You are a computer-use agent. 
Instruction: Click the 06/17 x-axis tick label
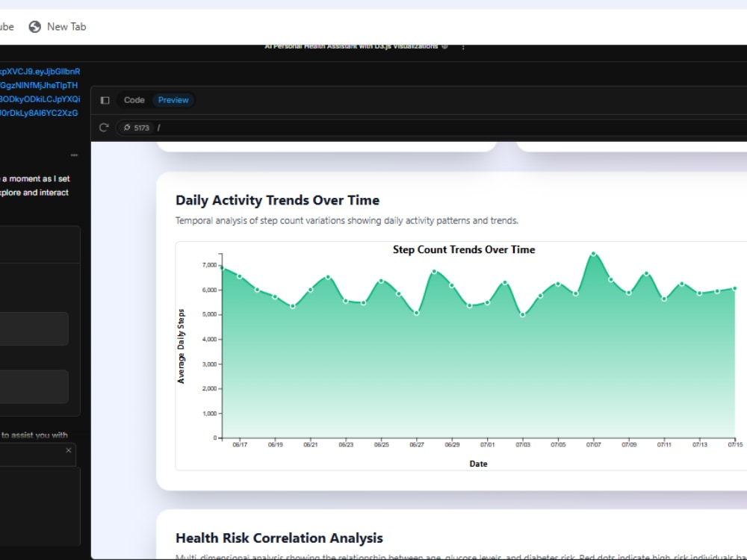click(x=240, y=445)
